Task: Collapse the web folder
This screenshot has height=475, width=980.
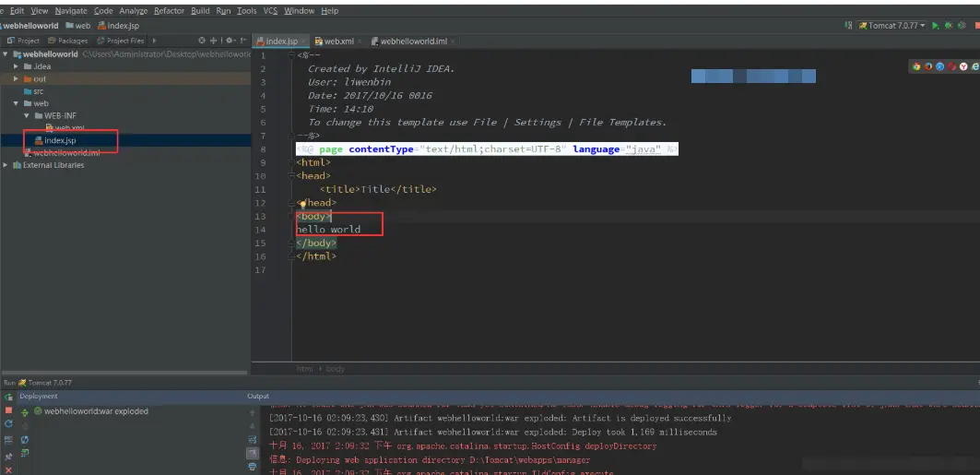Action: [x=16, y=103]
